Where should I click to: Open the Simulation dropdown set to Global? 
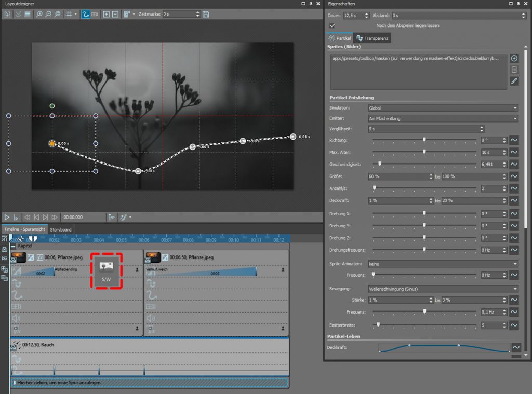443,108
